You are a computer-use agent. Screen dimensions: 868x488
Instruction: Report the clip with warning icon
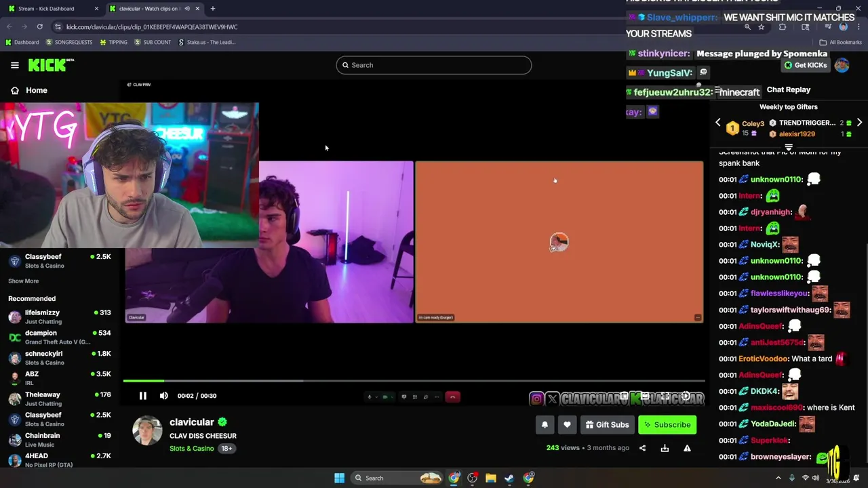pos(687,448)
